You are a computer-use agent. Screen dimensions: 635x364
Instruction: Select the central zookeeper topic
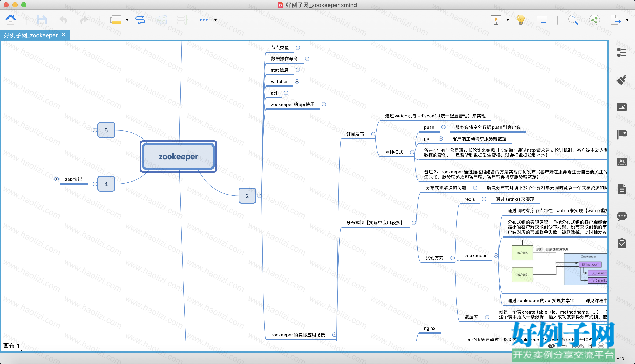coord(178,156)
